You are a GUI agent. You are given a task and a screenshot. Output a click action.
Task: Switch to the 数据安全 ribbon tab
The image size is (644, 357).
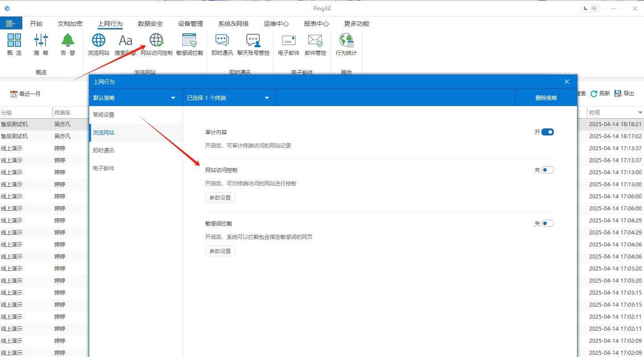point(150,23)
